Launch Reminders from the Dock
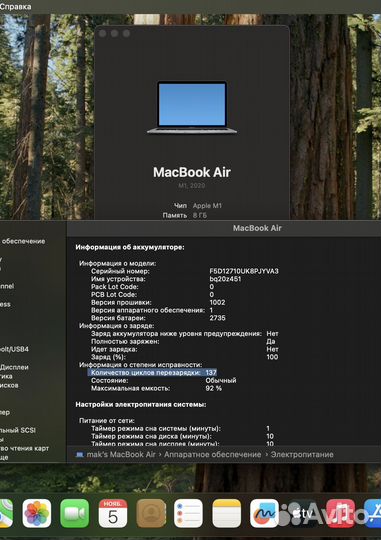The image size is (381, 540). (188, 513)
